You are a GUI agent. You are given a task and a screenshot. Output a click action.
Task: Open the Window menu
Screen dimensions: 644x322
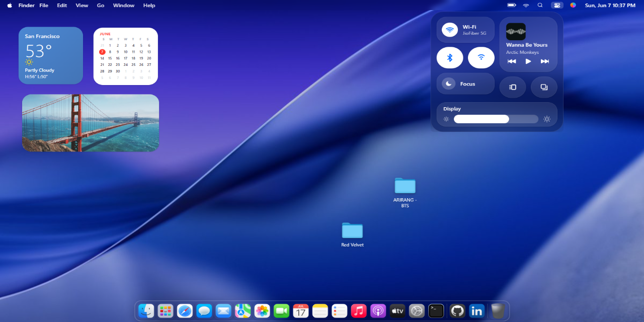click(124, 6)
